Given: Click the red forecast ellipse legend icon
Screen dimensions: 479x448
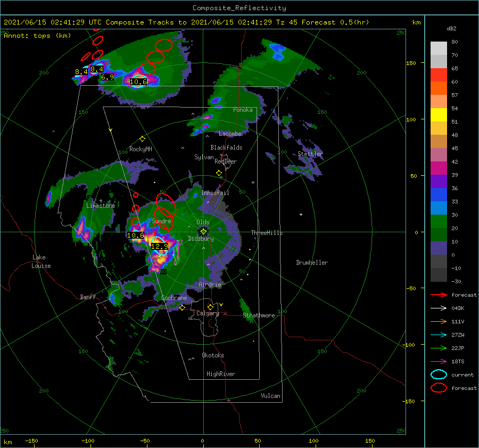Looking at the screenshot, I should pos(439,388).
